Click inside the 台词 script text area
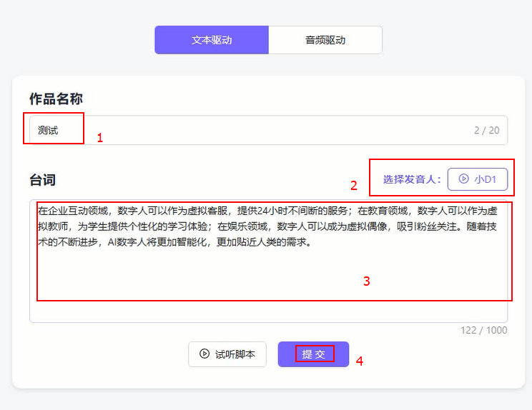Screen dimensions: 532x410 coord(268,261)
